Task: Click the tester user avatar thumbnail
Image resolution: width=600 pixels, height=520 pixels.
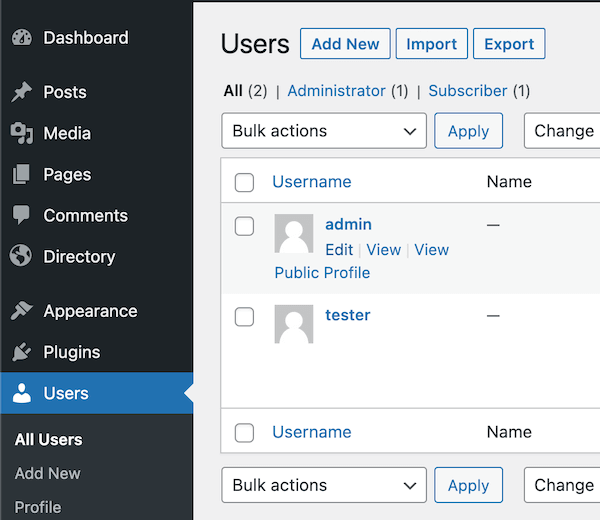Action: coord(294,324)
